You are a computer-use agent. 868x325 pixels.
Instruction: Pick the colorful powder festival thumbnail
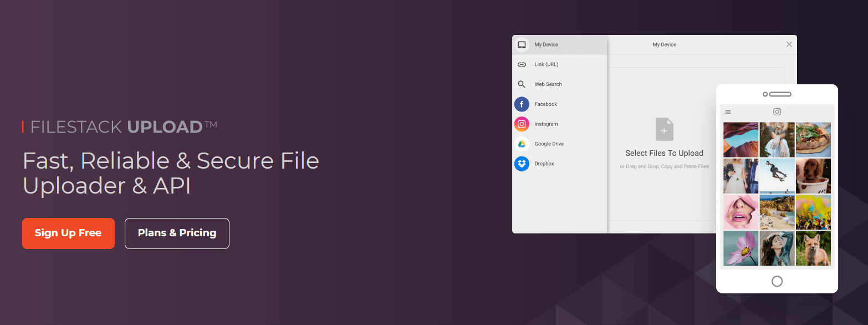point(813,212)
